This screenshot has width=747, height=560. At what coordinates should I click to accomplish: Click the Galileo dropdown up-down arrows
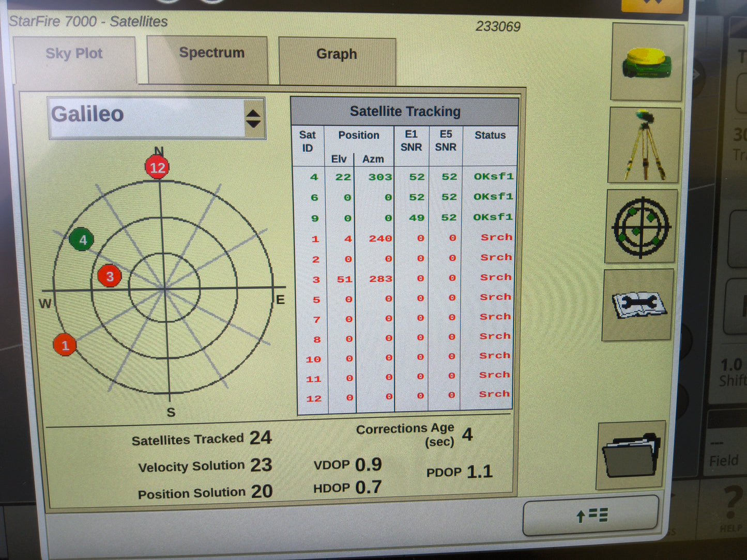[x=253, y=119]
